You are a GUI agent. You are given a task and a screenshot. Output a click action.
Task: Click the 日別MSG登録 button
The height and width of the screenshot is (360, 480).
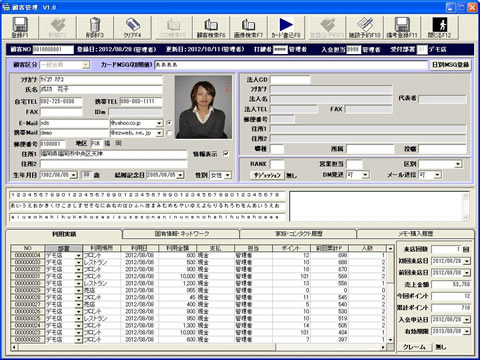tap(451, 65)
